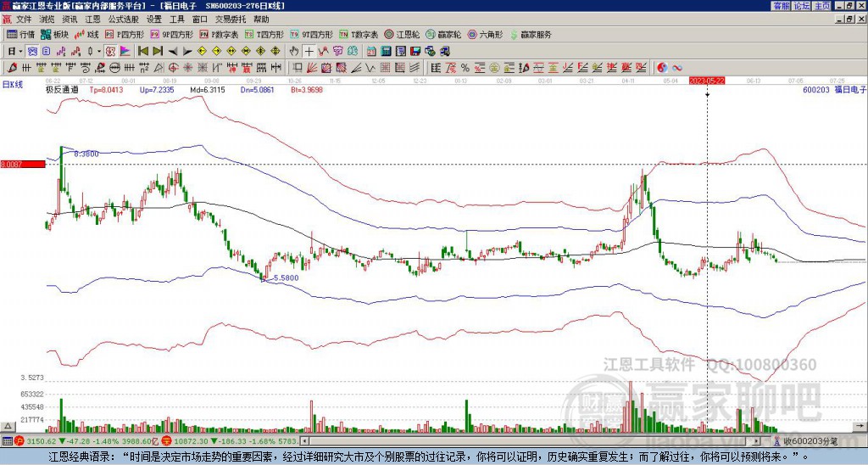The width and height of the screenshot is (868, 465).
Task: Select the red pencil drawing tool
Action: pyautogui.click(x=12, y=68)
